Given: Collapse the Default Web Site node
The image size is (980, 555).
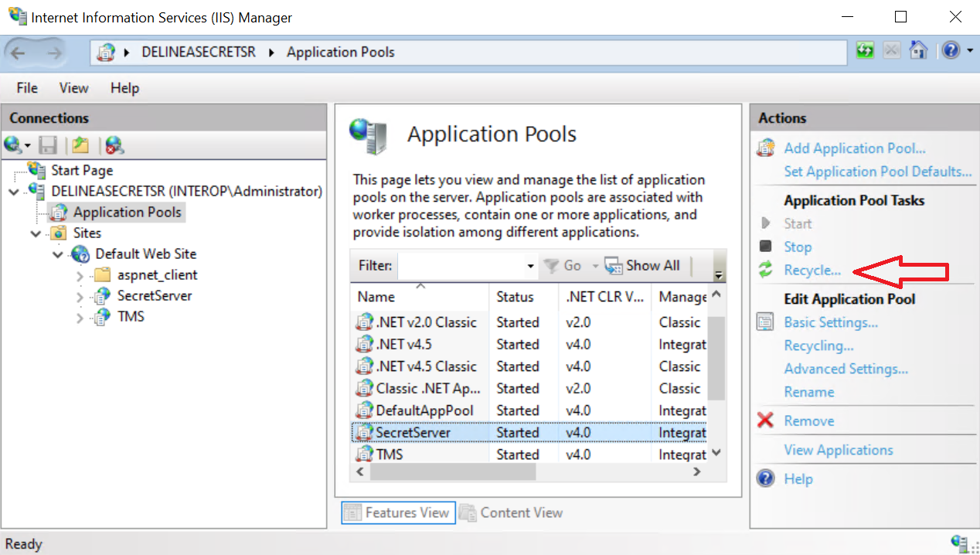Looking at the screenshot, I should pos(58,254).
